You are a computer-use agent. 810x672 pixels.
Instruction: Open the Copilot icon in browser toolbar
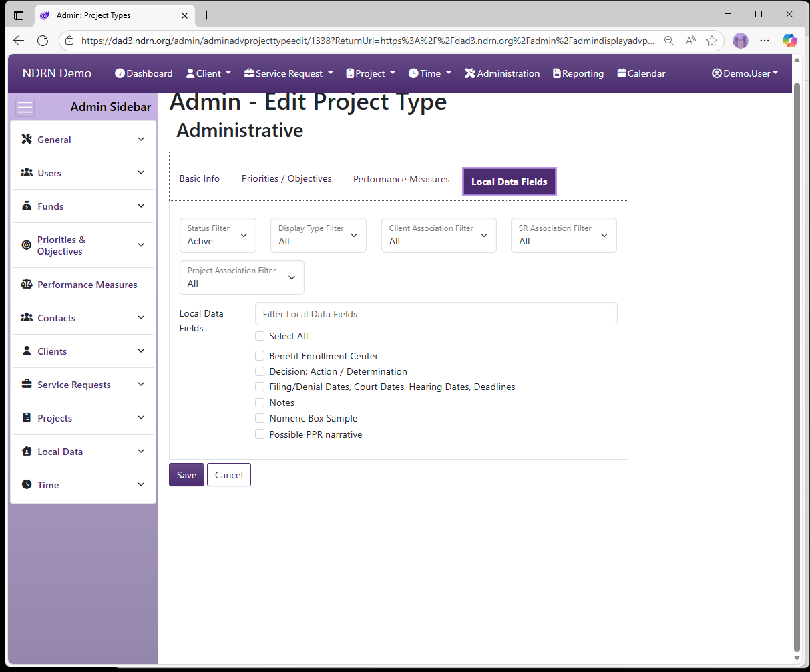point(790,41)
